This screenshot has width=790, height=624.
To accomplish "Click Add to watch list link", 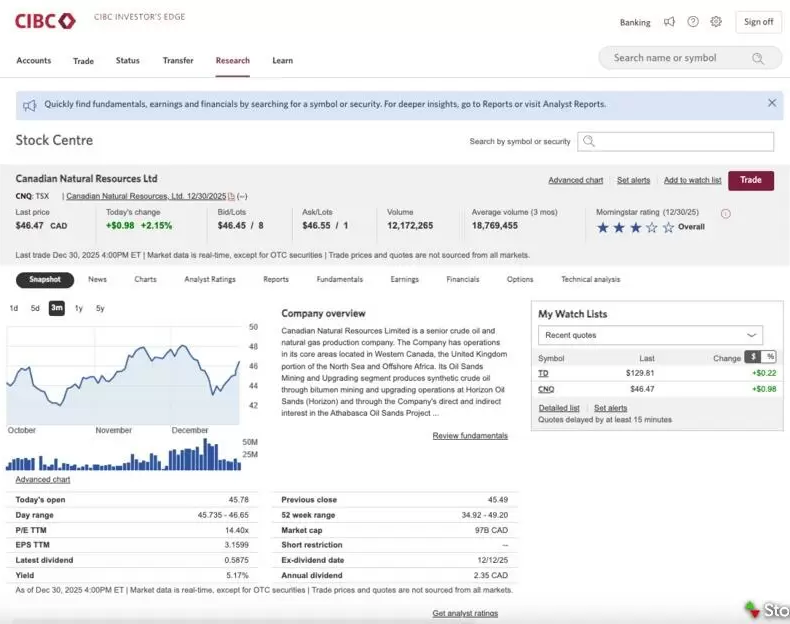I will coord(692,180).
